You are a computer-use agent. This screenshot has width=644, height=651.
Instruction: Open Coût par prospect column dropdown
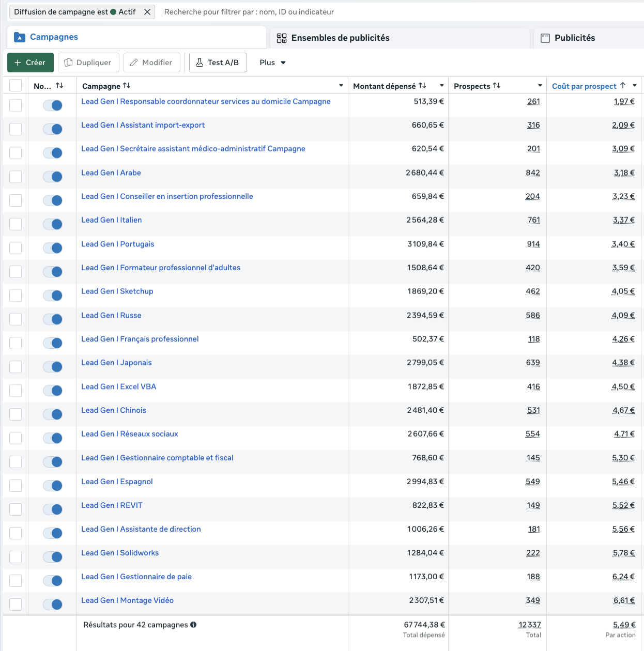(x=635, y=86)
